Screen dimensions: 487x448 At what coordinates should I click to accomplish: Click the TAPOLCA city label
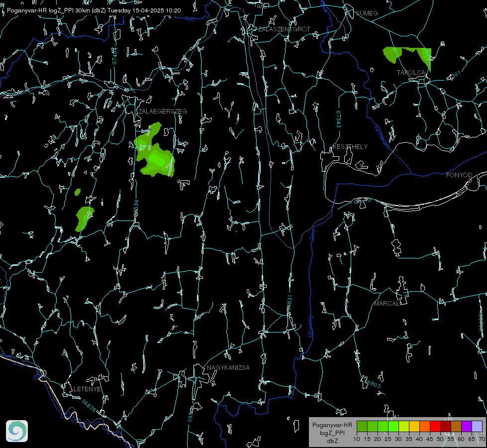pyautogui.click(x=411, y=73)
